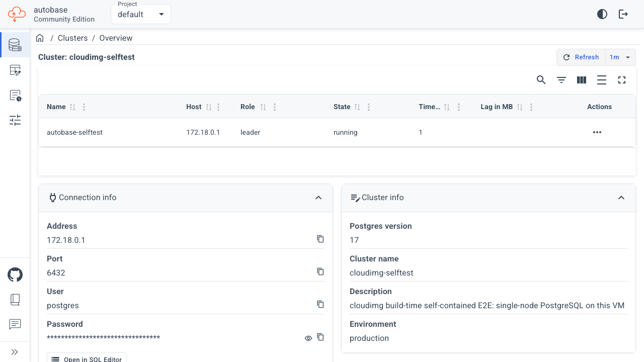Screen dimensions: 644x362
Task: Copy the Address value
Action: [320, 239]
